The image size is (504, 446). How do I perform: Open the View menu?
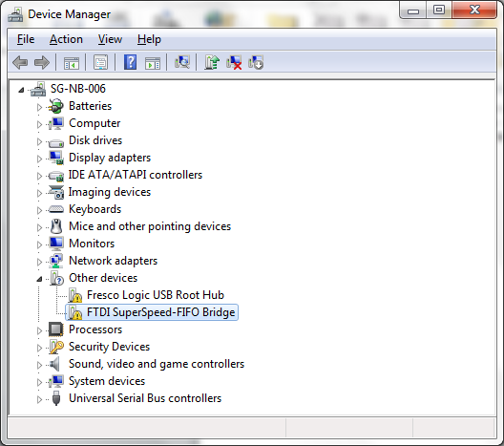pos(111,39)
